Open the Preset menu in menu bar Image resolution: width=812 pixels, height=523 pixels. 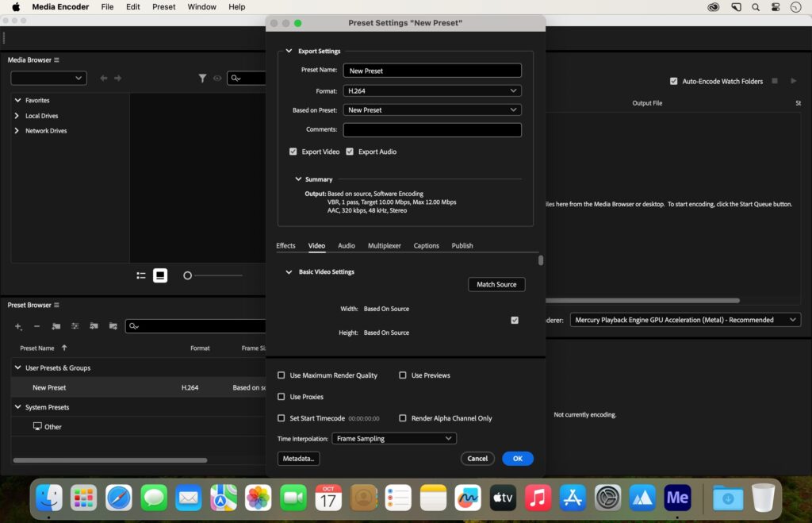pyautogui.click(x=163, y=7)
